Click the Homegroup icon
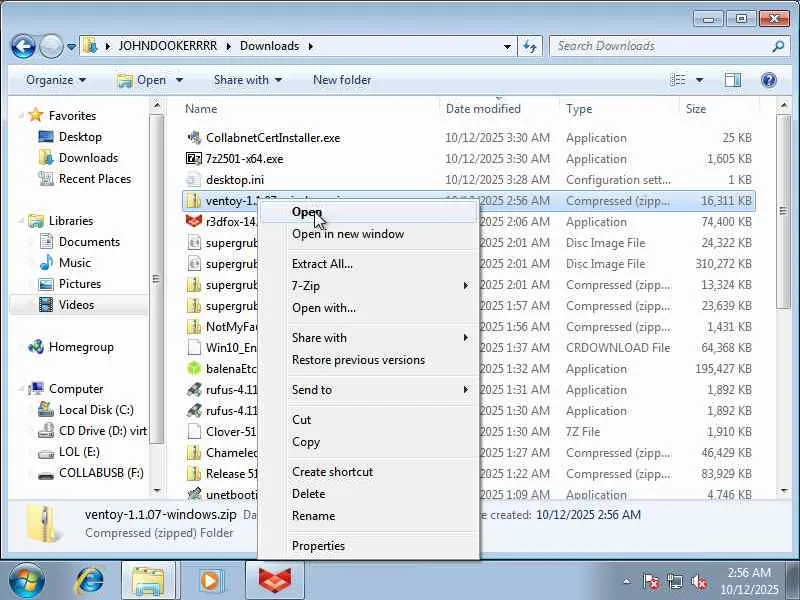Screen dimensions: 800x600 [x=36, y=347]
